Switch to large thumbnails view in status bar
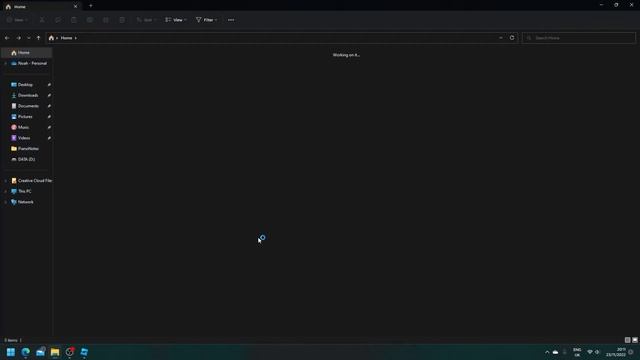The width and height of the screenshot is (640, 360). click(x=635, y=340)
